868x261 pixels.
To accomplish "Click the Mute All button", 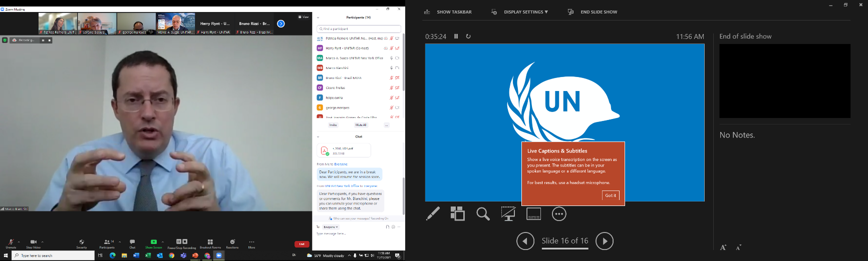I will tap(361, 125).
